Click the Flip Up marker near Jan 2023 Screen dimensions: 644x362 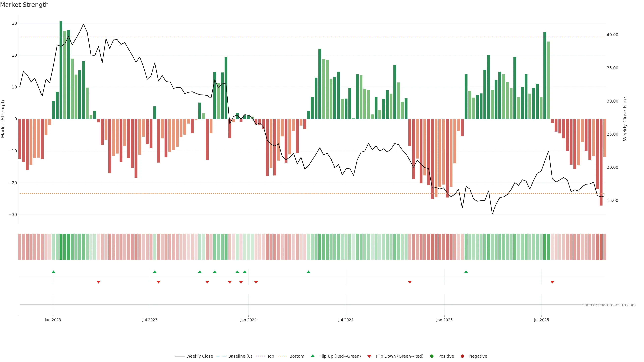tap(53, 272)
